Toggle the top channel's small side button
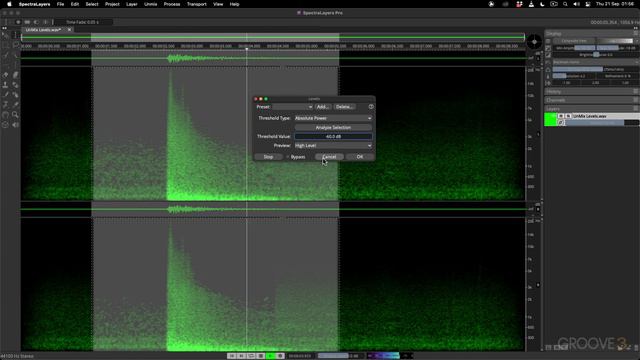Screen dimensions: 640x360 (538, 59)
